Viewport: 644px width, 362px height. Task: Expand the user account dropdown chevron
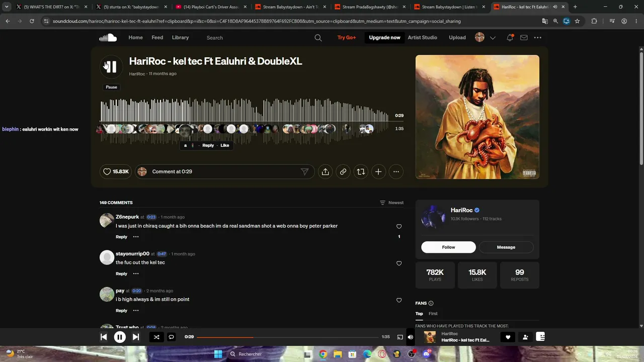(x=493, y=38)
